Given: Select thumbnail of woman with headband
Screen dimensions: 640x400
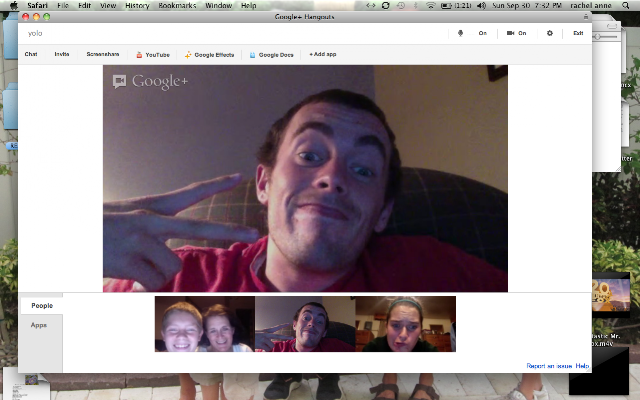Looking at the screenshot, I should pyautogui.click(x=406, y=324).
